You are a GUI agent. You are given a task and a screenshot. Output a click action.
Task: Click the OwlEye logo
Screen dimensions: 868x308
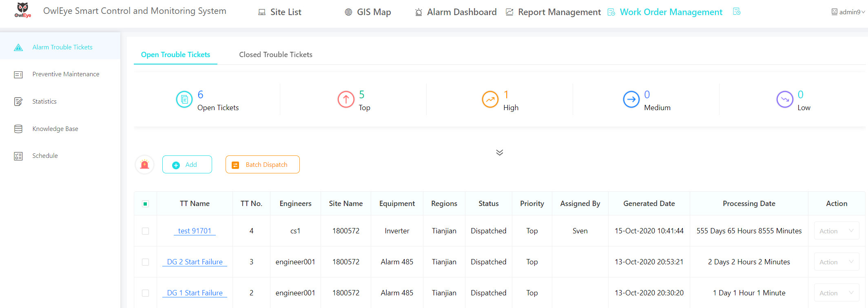(x=23, y=10)
